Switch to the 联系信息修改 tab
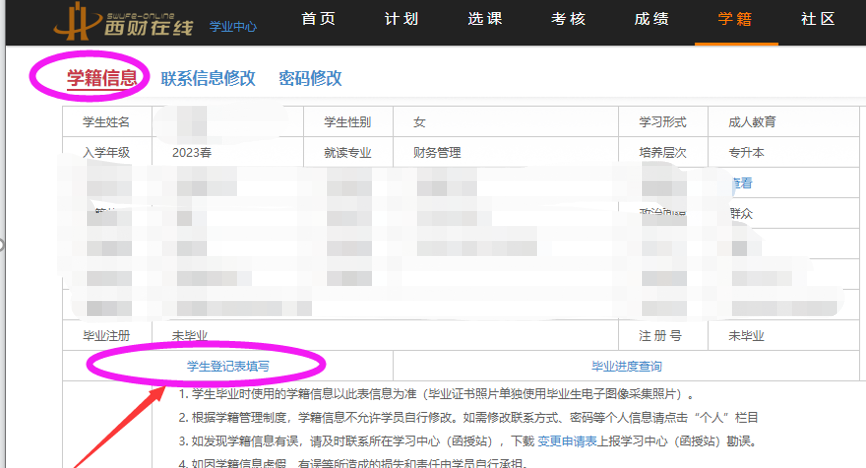The width and height of the screenshot is (866, 468). pyautogui.click(x=208, y=78)
